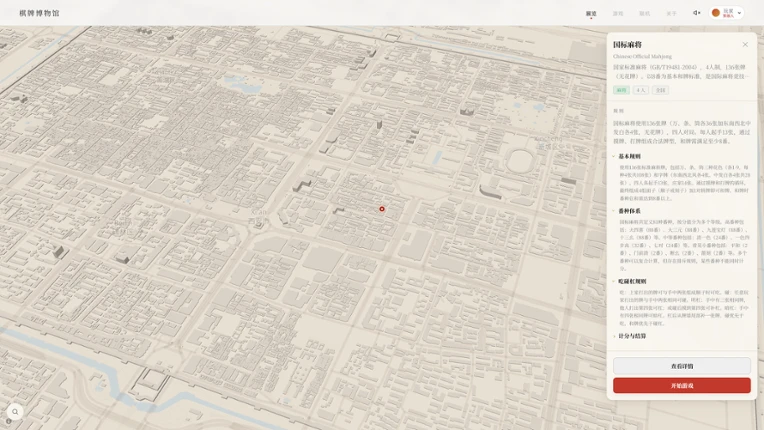Collapse the 吃碰杠规则 section
This screenshot has height=430, width=764.
pos(632,281)
